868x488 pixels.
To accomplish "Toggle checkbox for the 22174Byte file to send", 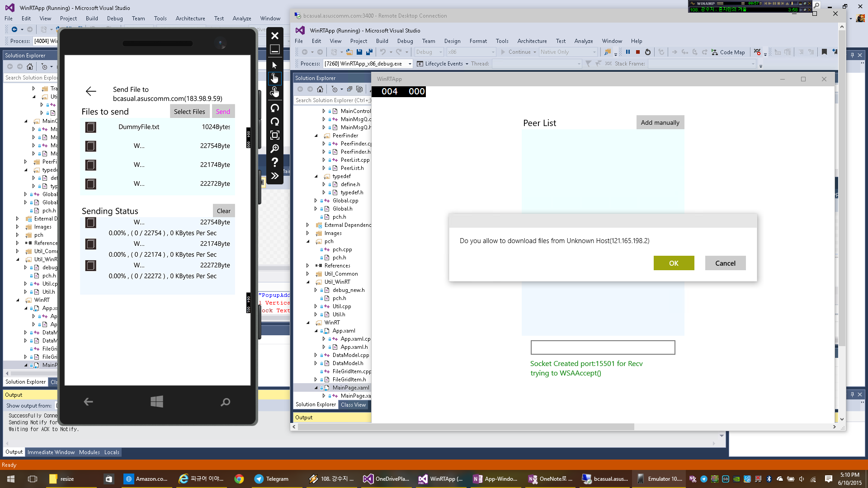I will tap(91, 165).
